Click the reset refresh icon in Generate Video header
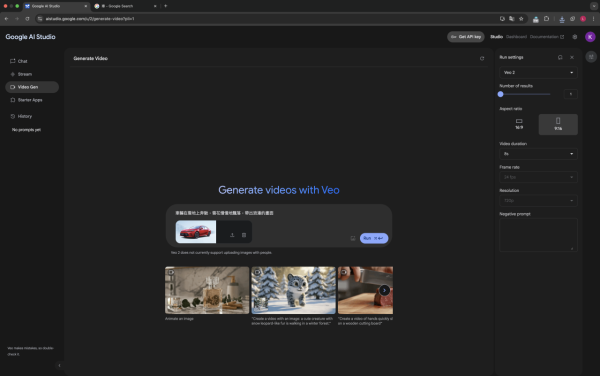600x376 pixels. pyautogui.click(x=482, y=59)
